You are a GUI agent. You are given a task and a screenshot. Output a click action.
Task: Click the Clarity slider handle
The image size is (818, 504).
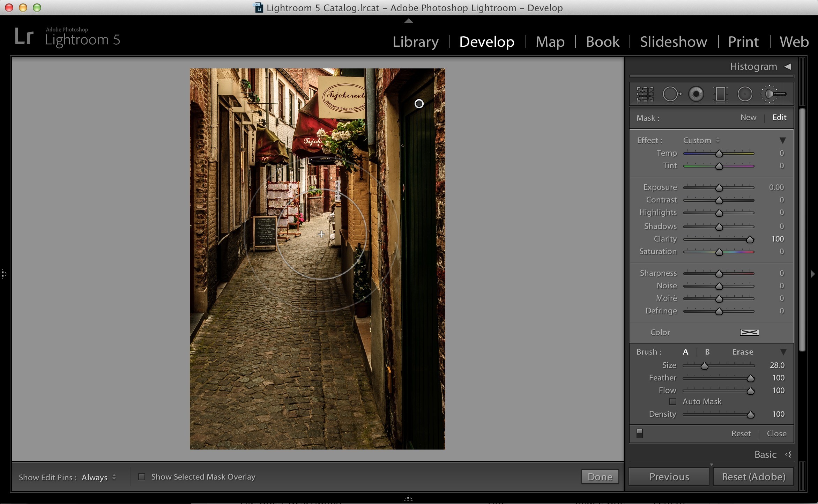point(750,239)
